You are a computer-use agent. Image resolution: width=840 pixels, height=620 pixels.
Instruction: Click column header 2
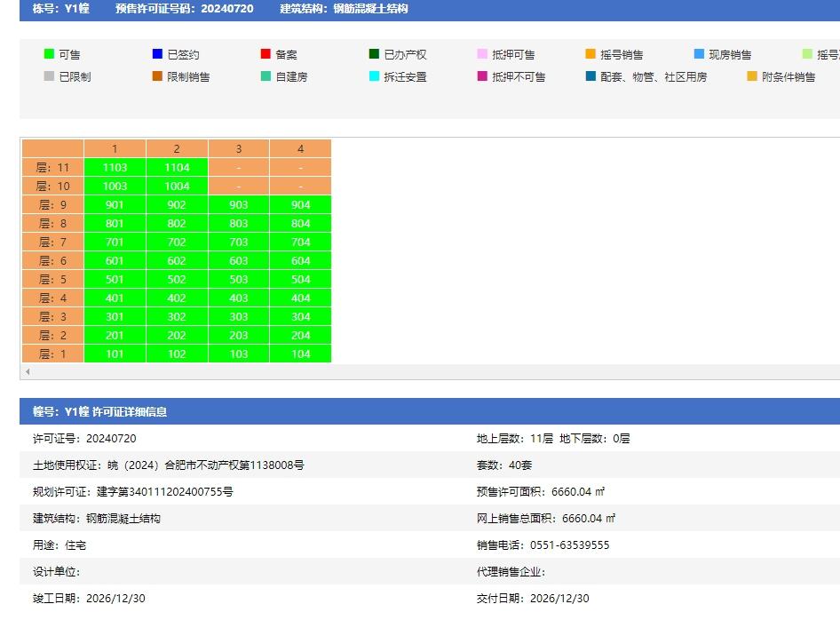coord(177,148)
